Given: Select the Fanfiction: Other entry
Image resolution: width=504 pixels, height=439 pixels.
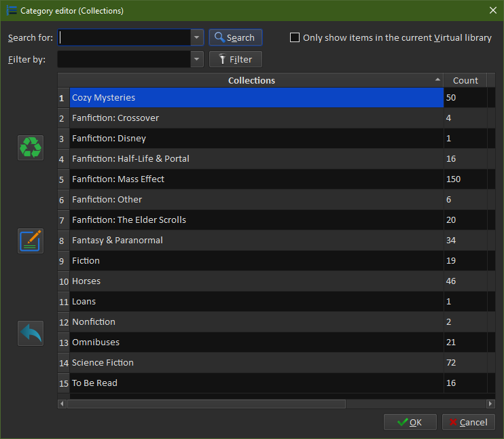Looking at the screenshot, I should [257, 199].
